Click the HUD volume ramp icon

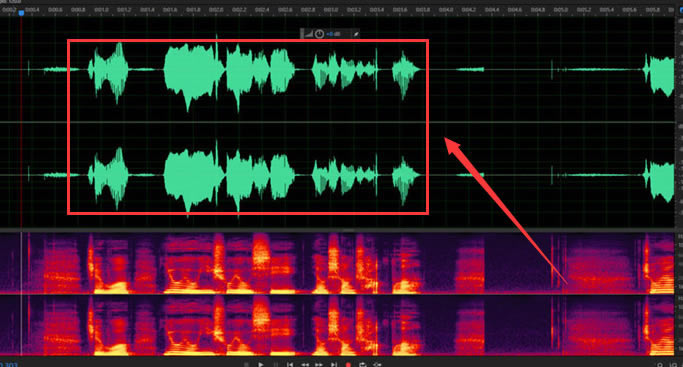pyautogui.click(x=308, y=34)
